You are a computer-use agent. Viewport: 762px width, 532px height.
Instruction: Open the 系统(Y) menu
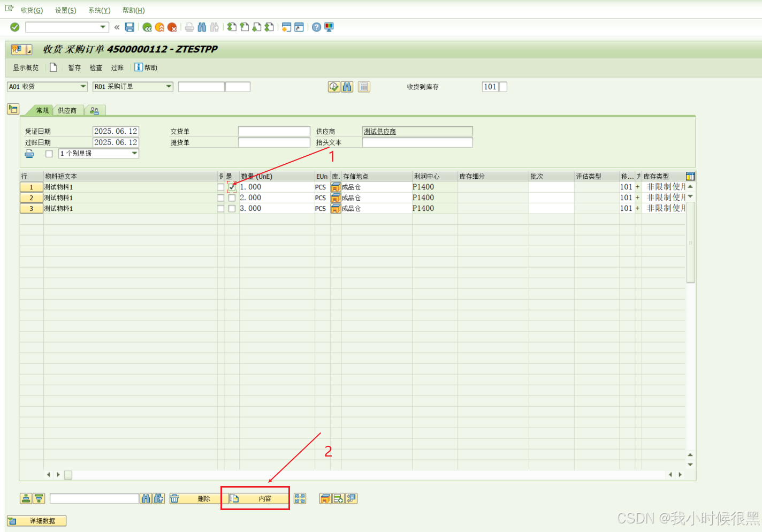99,10
